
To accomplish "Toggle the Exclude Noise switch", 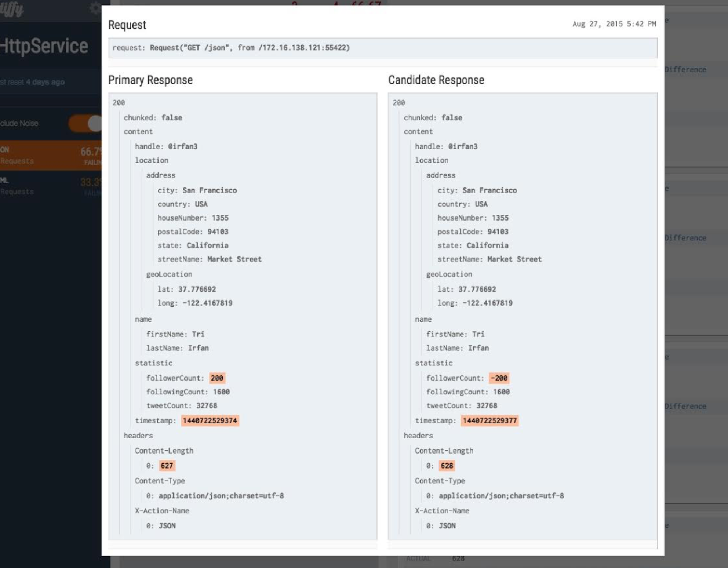I will pyautogui.click(x=85, y=123).
